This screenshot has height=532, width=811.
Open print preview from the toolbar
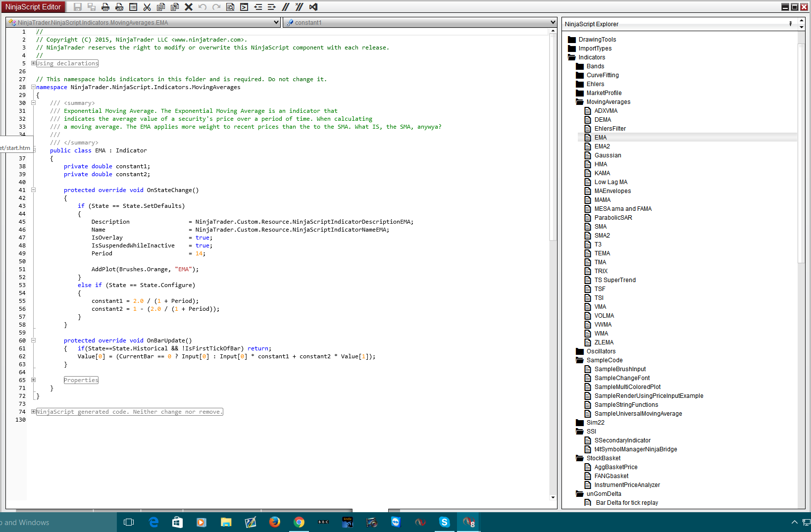coord(119,7)
